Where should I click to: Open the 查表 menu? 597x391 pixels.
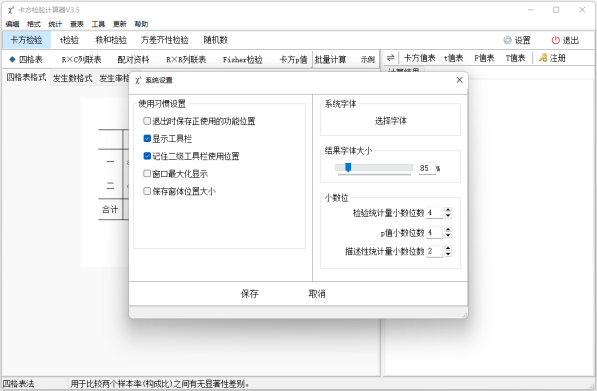click(77, 24)
